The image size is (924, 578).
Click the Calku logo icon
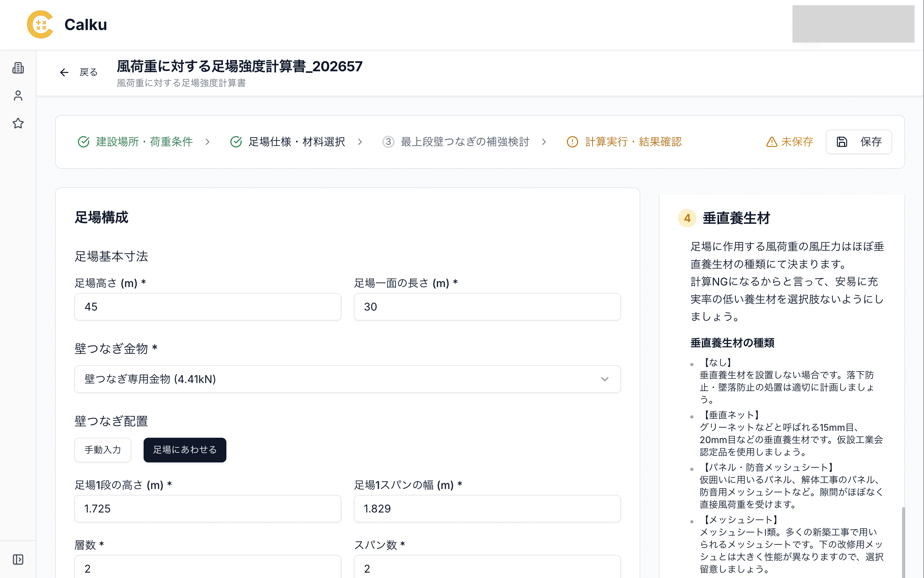click(x=40, y=25)
